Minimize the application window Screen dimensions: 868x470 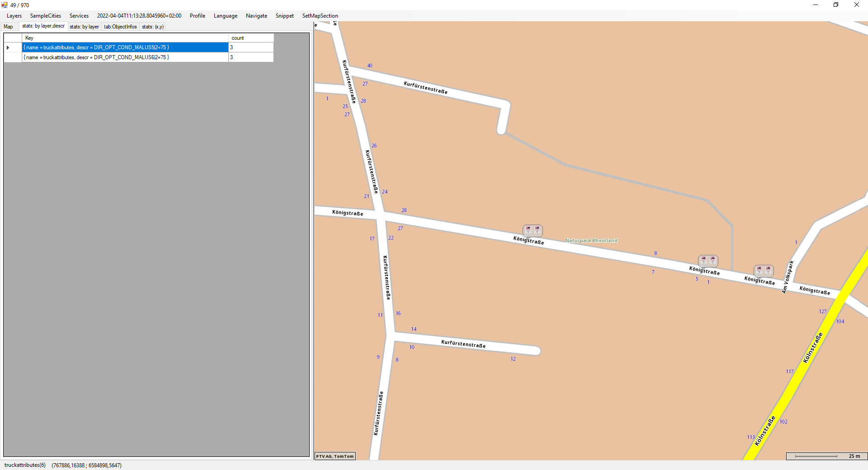(816, 5)
